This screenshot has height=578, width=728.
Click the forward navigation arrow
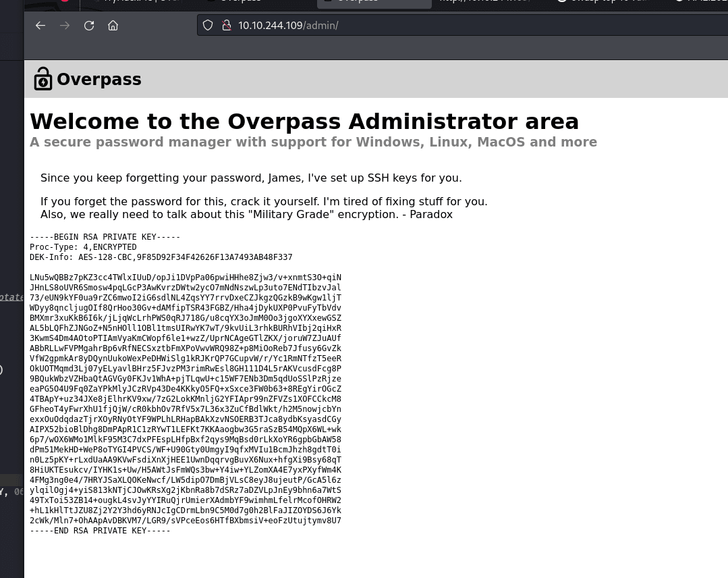[x=65, y=25]
